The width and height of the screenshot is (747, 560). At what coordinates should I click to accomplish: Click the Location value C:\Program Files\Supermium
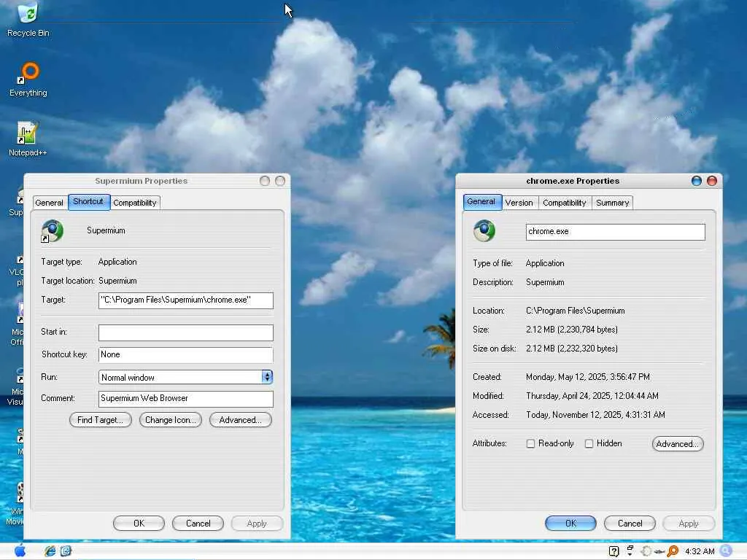click(x=575, y=311)
